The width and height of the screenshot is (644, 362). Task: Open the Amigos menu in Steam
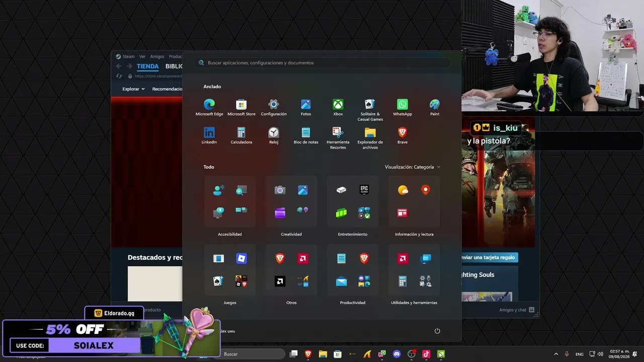tap(157, 56)
